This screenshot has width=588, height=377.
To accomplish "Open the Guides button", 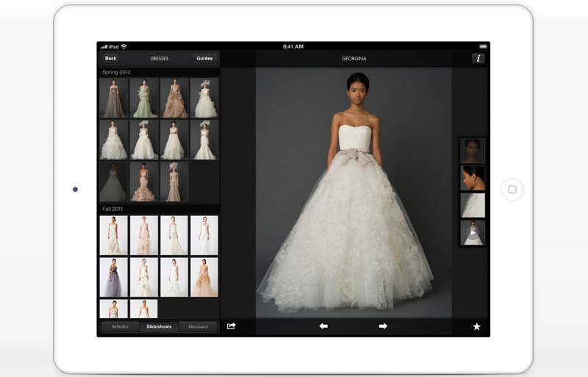I will pyautogui.click(x=204, y=59).
